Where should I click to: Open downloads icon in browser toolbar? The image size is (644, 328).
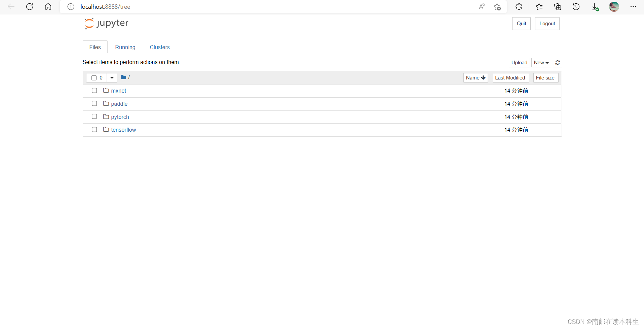coord(595,7)
